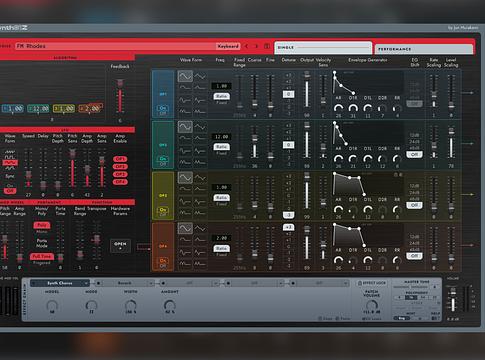Click the OP3 envelope generator graph
The width and height of the screenshot is (485, 360).
368,184
